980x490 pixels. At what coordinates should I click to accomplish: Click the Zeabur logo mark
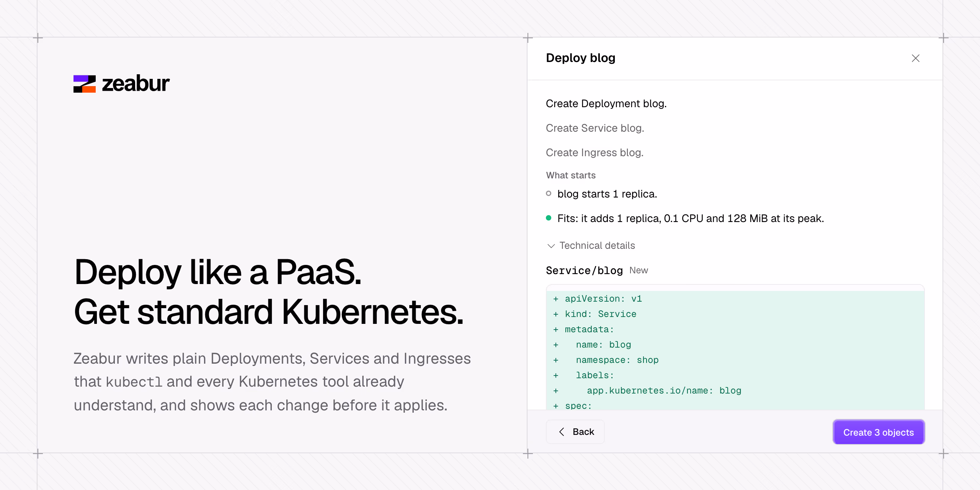pyautogui.click(x=84, y=84)
